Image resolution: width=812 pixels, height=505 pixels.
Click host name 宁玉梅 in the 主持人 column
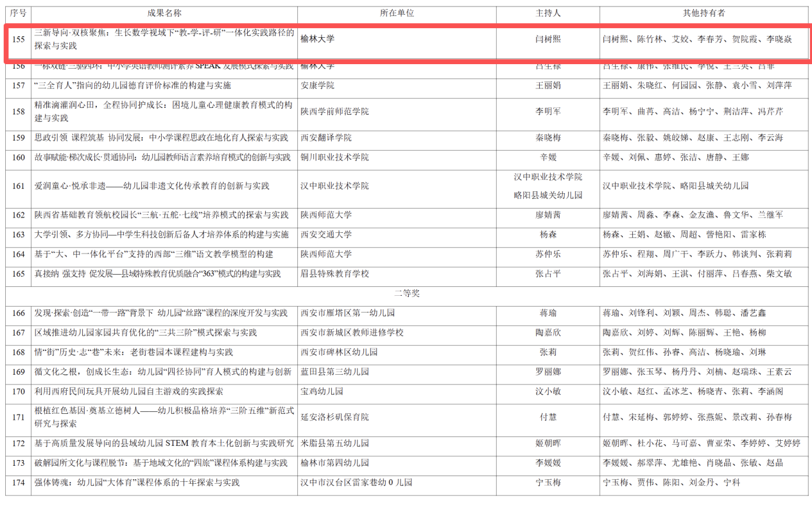548,483
